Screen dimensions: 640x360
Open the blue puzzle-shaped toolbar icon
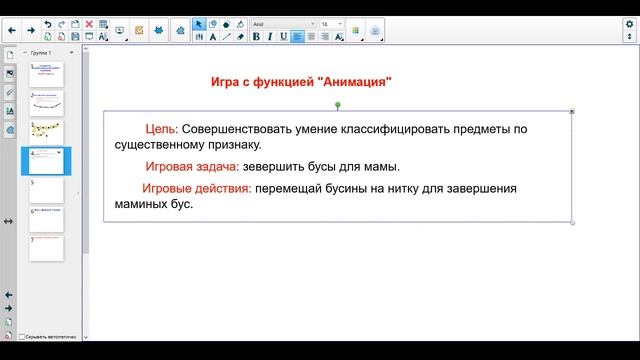coord(180,31)
